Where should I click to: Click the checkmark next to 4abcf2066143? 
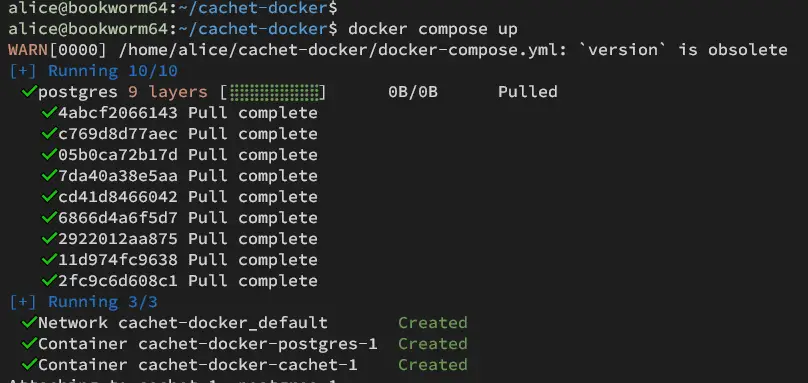point(49,112)
